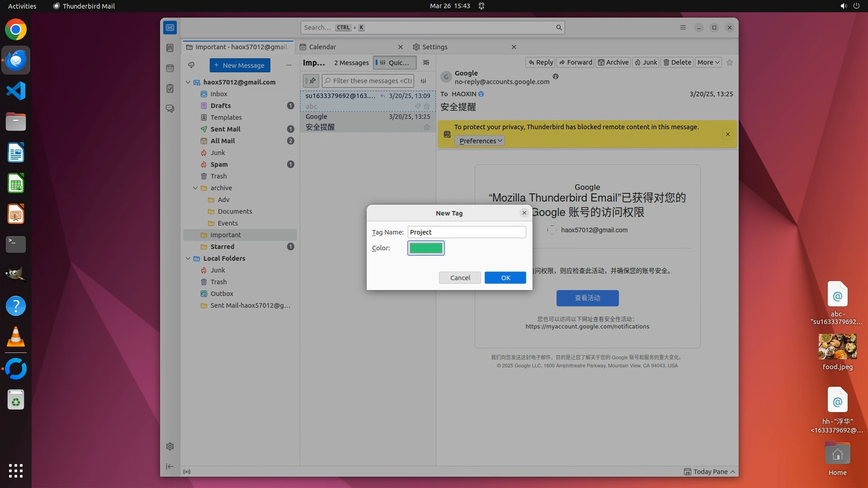Open the Calendar space icon in sidebar
Viewport: 868px width, 488px height.
pos(170,68)
